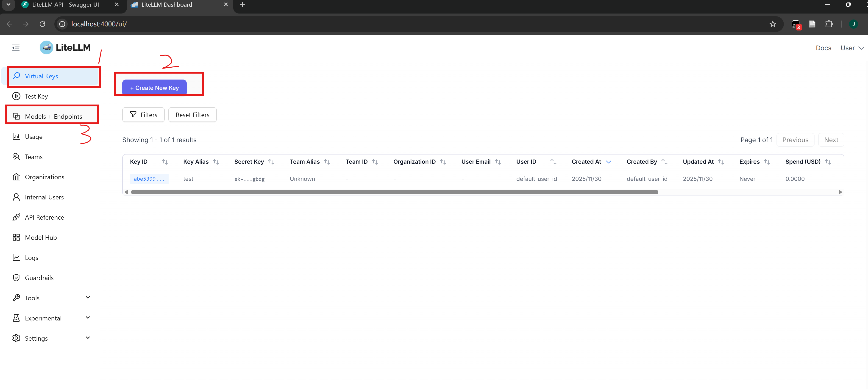Open Model Hub via its grid icon
Screen dimensions: 868x389
[16, 237]
